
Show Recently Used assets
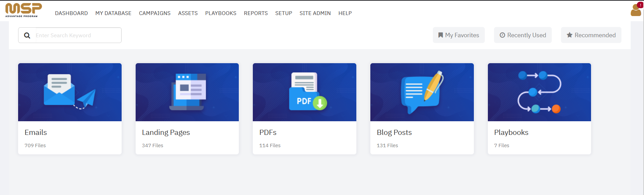523,35
